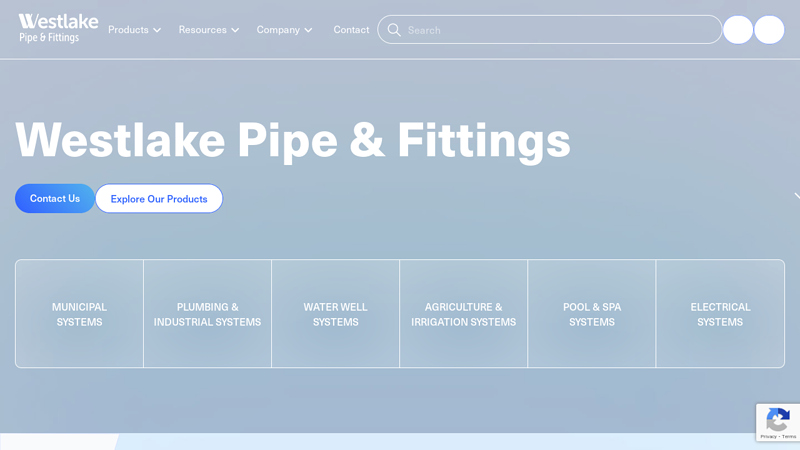Click the magnifying glass search icon

click(x=394, y=30)
